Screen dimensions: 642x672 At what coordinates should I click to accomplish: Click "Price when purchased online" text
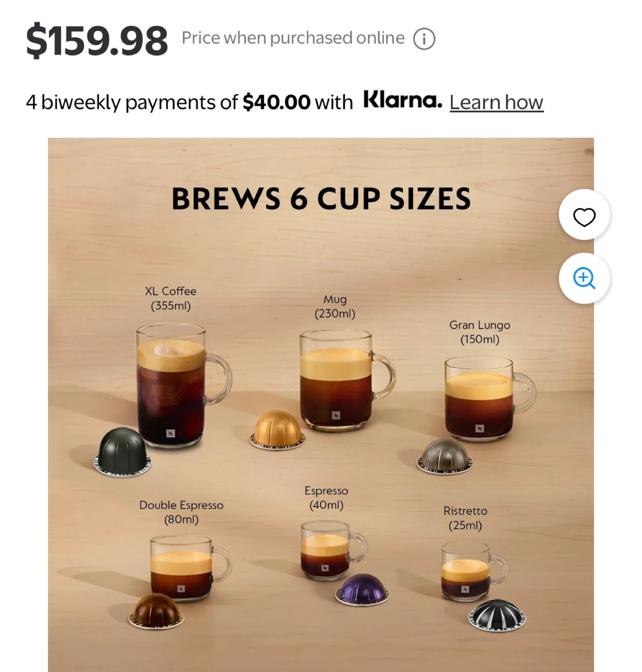coord(293,38)
